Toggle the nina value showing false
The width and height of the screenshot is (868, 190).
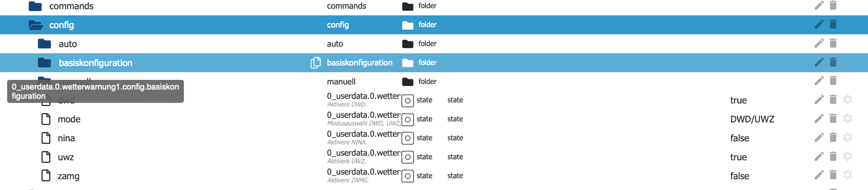pos(739,138)
